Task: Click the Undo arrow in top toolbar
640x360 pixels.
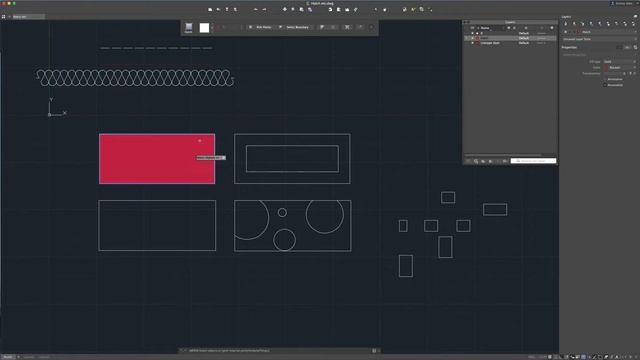Action: [x=256, y=9]
